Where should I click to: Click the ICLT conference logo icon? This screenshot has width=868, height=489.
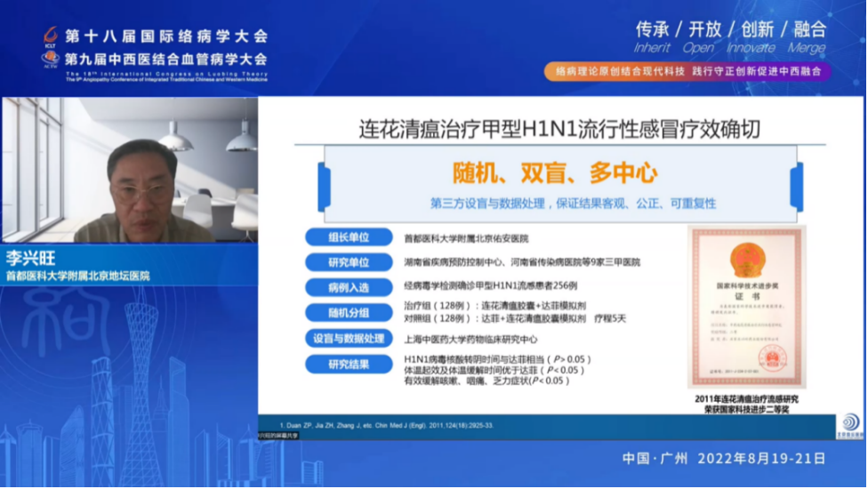51,36
